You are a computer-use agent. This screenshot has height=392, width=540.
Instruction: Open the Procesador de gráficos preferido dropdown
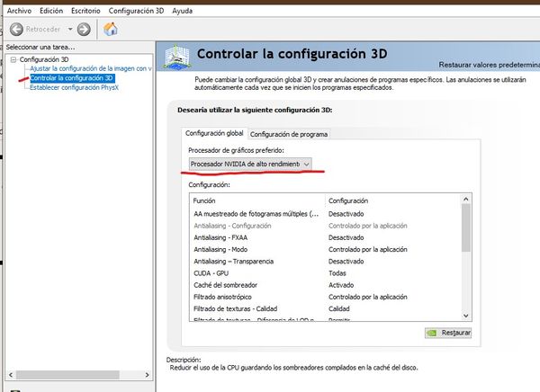250,165
